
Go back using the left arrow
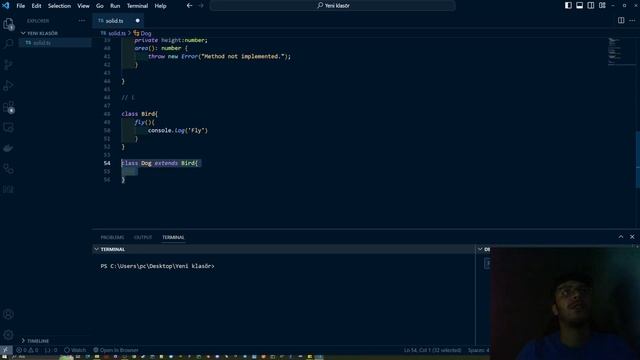tap(189, 6)
